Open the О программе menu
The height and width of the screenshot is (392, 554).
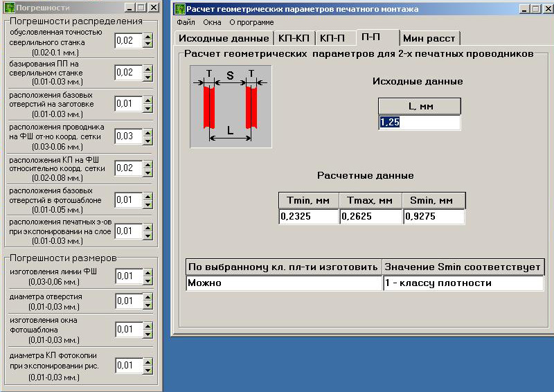click(251, 22)
